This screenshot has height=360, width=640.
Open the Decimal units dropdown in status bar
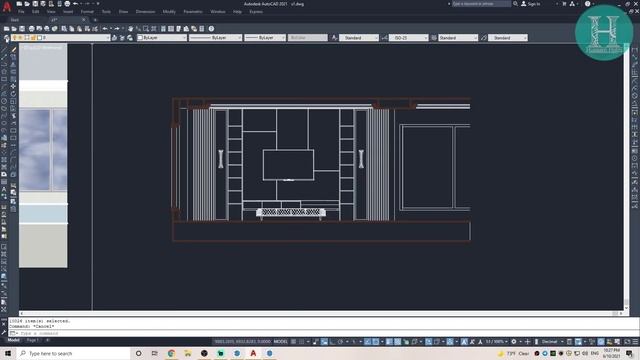click(551, 342)
